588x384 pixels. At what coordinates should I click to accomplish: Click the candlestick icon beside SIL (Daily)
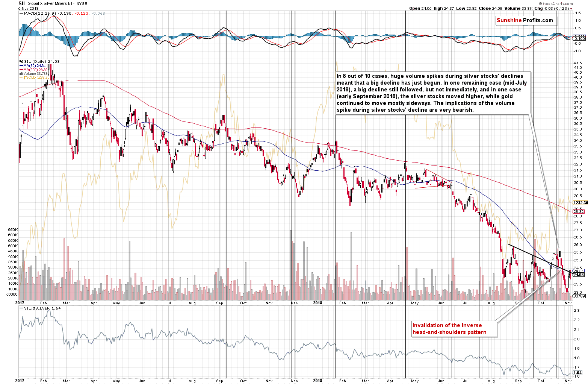pos(21,61)
